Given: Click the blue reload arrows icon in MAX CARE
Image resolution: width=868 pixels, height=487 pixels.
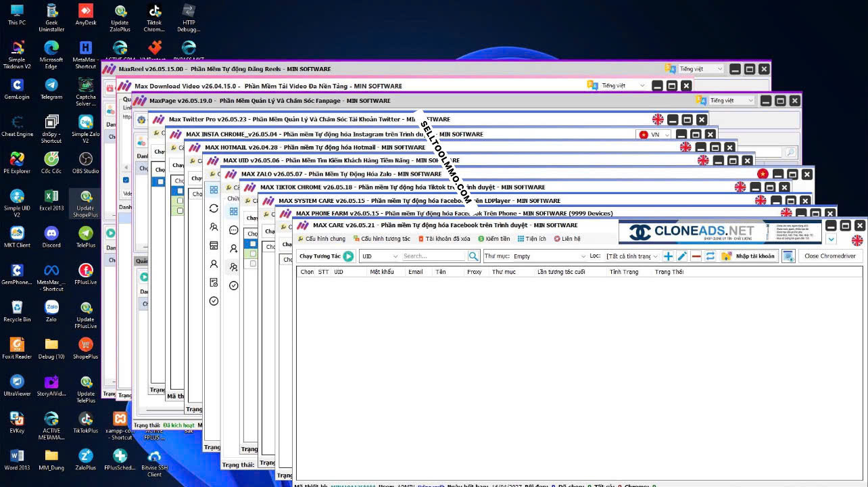Looking at the screenshot, I should 710,256.
